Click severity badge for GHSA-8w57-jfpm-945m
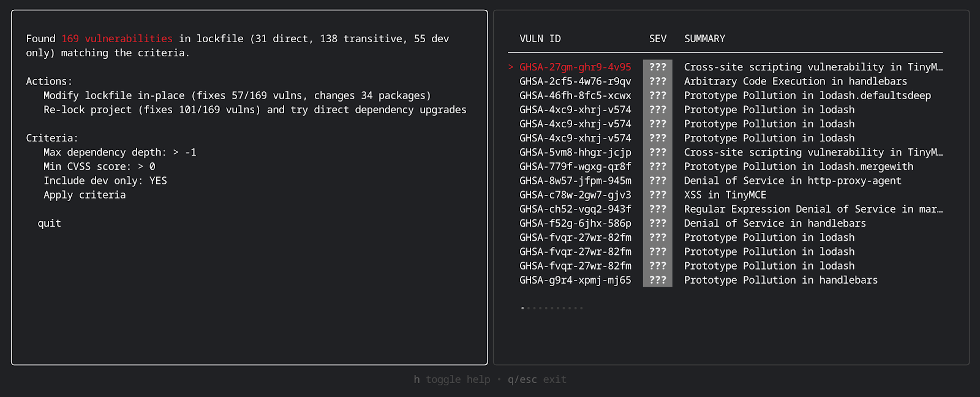 pyautogui.click(x=658, y=181)
